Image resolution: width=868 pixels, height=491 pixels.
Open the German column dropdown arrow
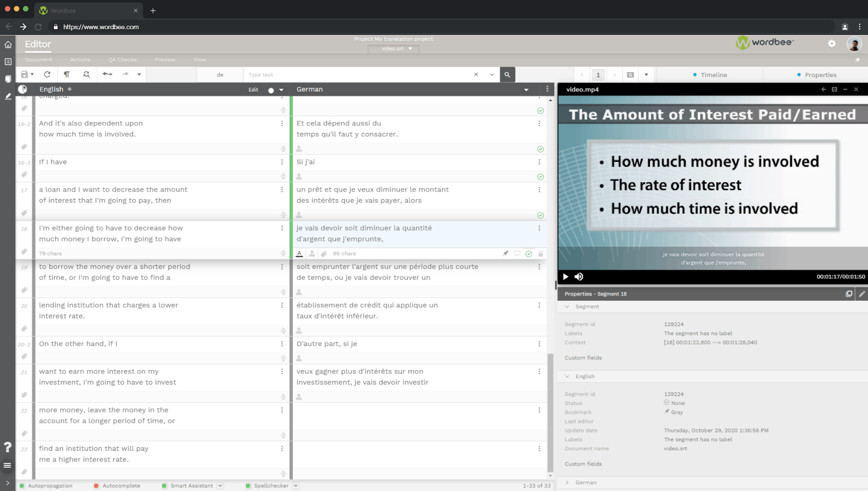click(x=526, y=90)
